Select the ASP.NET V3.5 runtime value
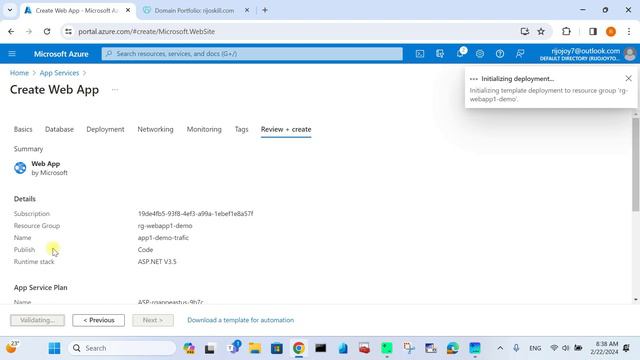The image size is (640, 360). pos(157,262)
